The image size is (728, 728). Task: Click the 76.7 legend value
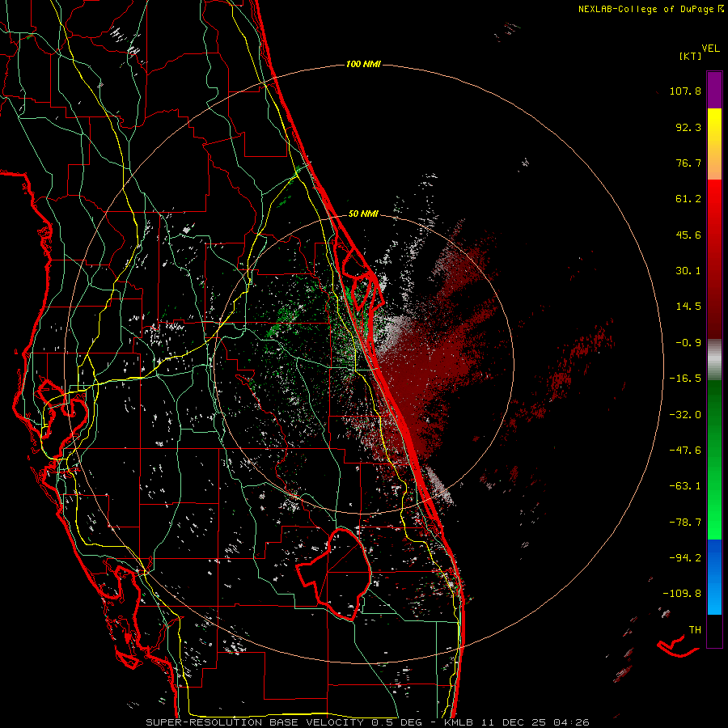tap(688, 163)
